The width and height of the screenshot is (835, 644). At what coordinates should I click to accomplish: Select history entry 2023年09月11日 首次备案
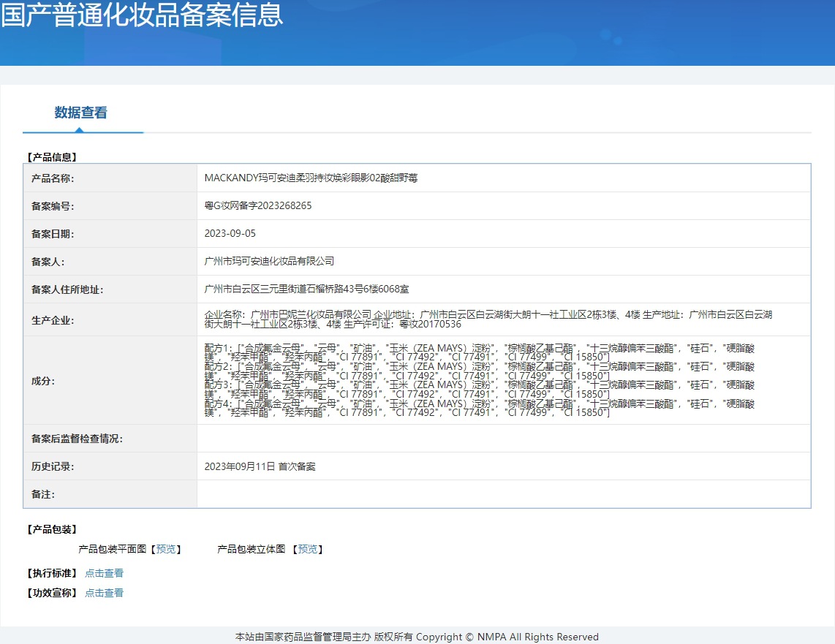(x=260, y=467)
